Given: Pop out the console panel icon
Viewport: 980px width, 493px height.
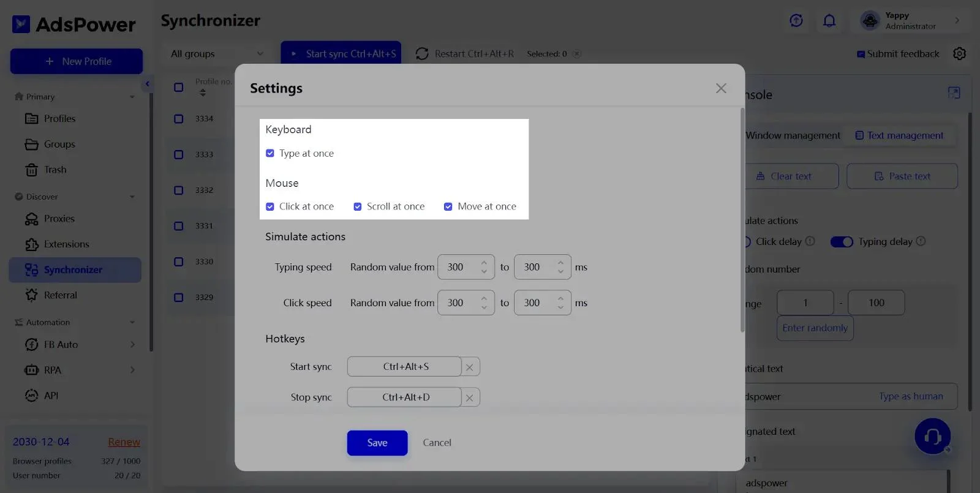Looking at the screenshot, I should click(x=954, y=93).
